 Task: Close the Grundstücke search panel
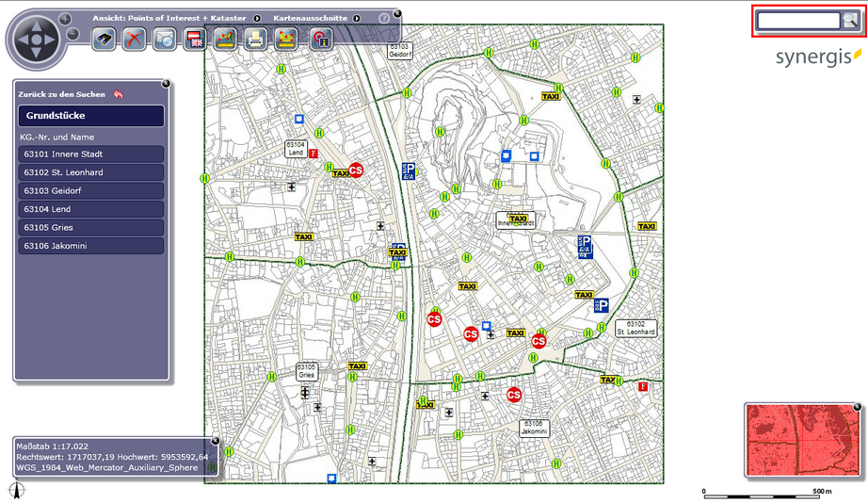click(166, 83)
